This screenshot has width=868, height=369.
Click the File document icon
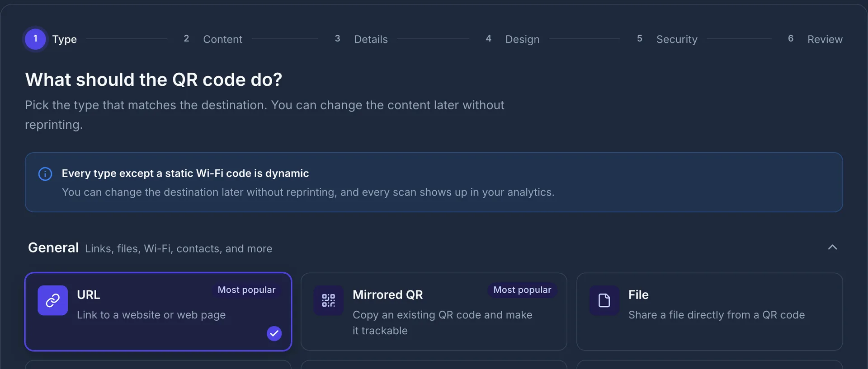point(604,300)
